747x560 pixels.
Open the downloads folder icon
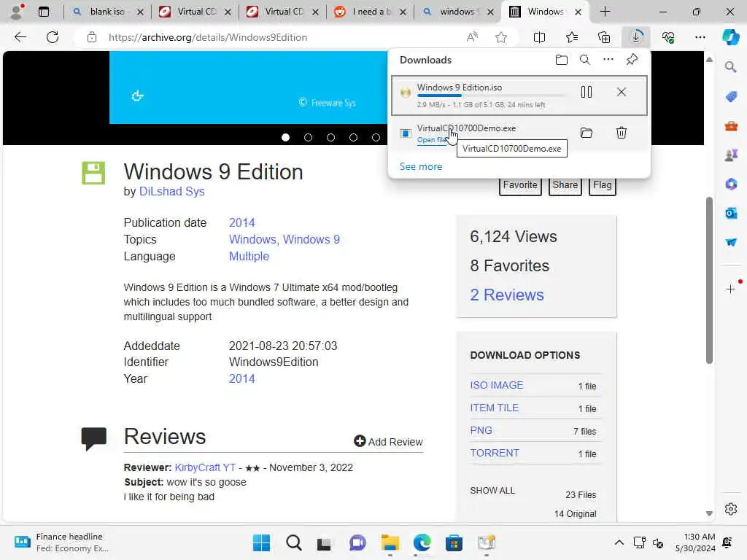pyautogui.click(x=562, y=60)
